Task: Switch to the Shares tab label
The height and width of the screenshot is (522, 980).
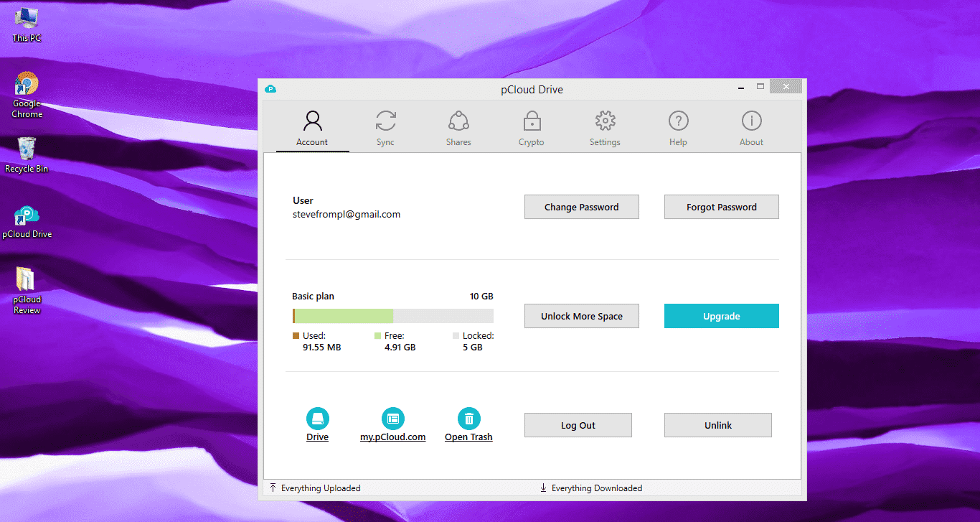Action: (458, 142)
